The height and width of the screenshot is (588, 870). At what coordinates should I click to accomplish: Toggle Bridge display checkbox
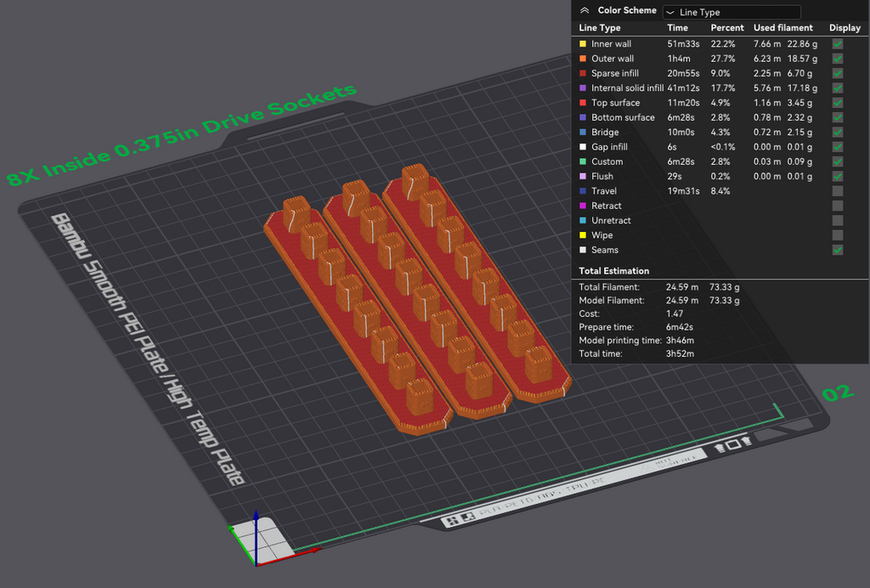837,132
